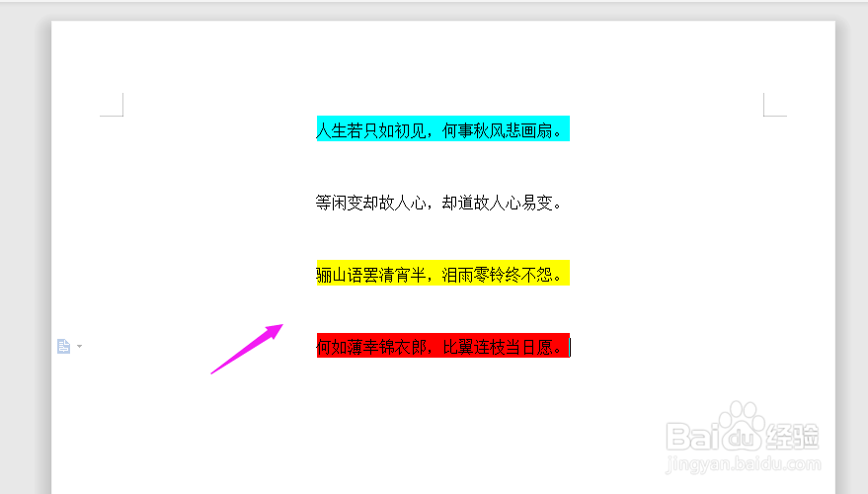The width and height of the screenshot is (868, 494).
Task: Click the paste options document icon
Action: click(x=63, y=346)
